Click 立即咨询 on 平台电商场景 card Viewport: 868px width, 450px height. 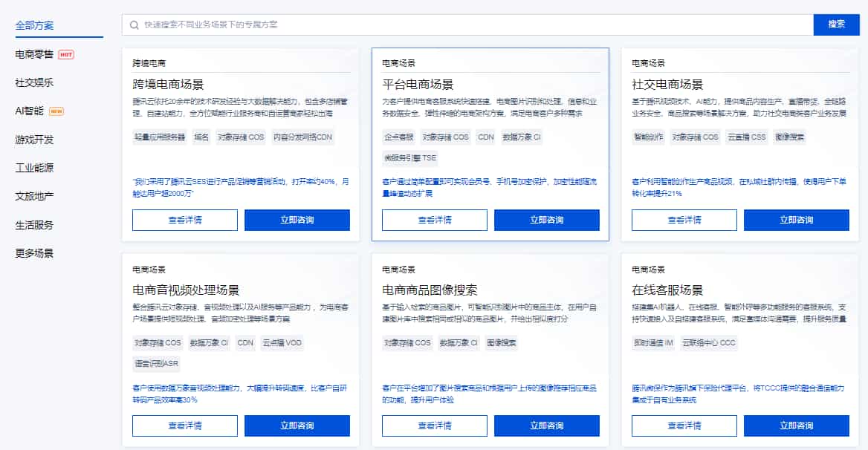coord(546,220)
